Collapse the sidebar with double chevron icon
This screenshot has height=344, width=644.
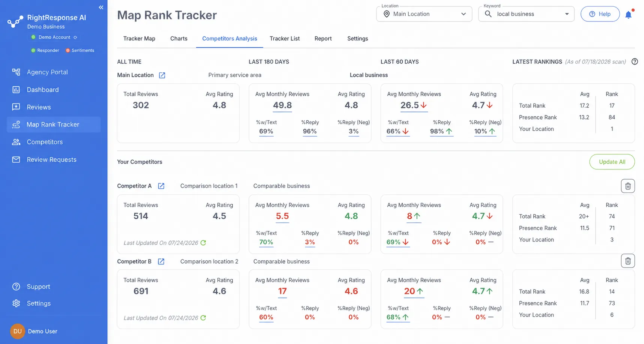[x=101, y=8]
